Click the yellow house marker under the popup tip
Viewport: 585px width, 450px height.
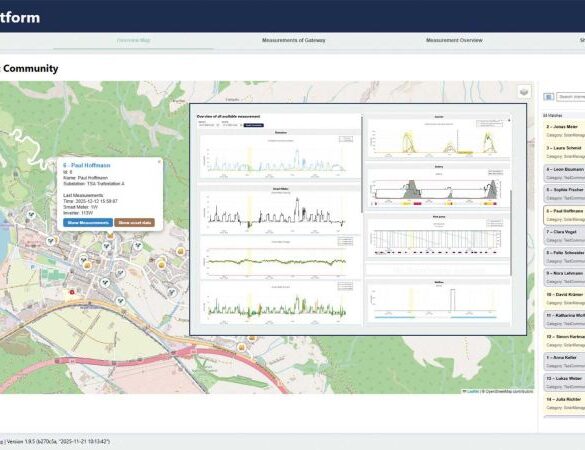click(x=110, y=235)
